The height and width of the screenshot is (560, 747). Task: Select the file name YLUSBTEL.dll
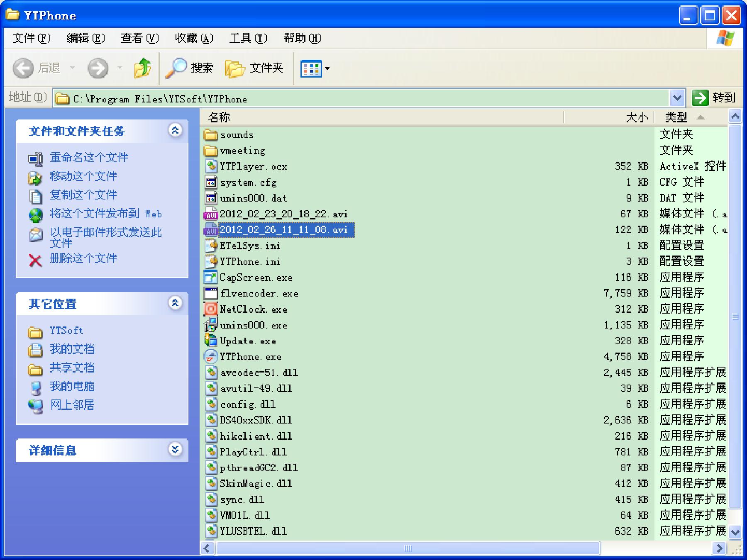coord(253,531)
